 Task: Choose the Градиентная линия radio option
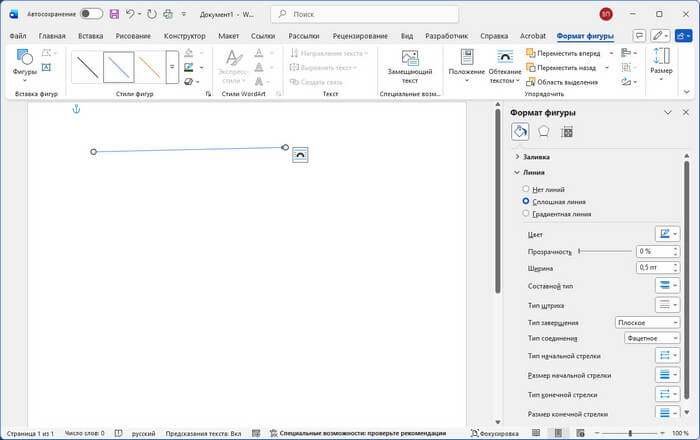pos(526,213)
